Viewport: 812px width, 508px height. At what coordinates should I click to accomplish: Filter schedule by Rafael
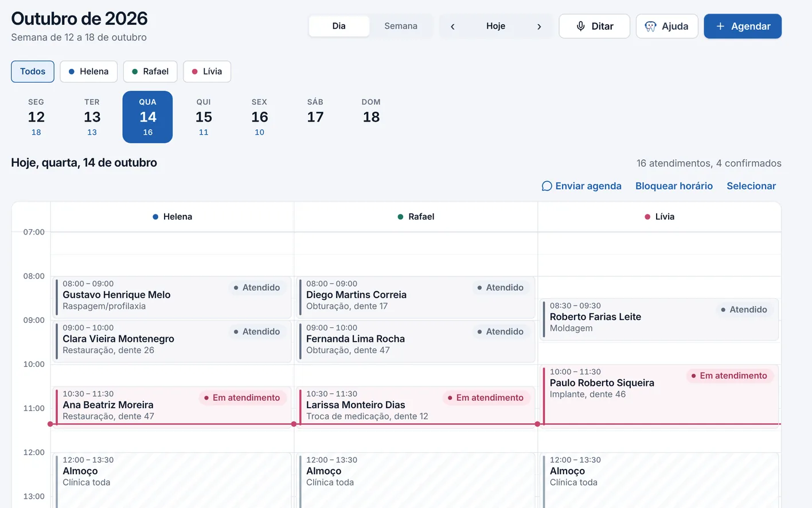(150, 72)
